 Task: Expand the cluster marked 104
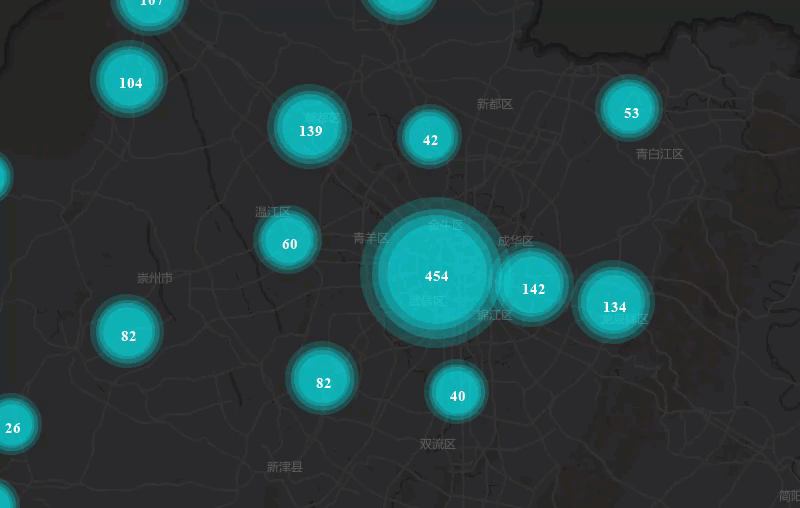point(130,82)
